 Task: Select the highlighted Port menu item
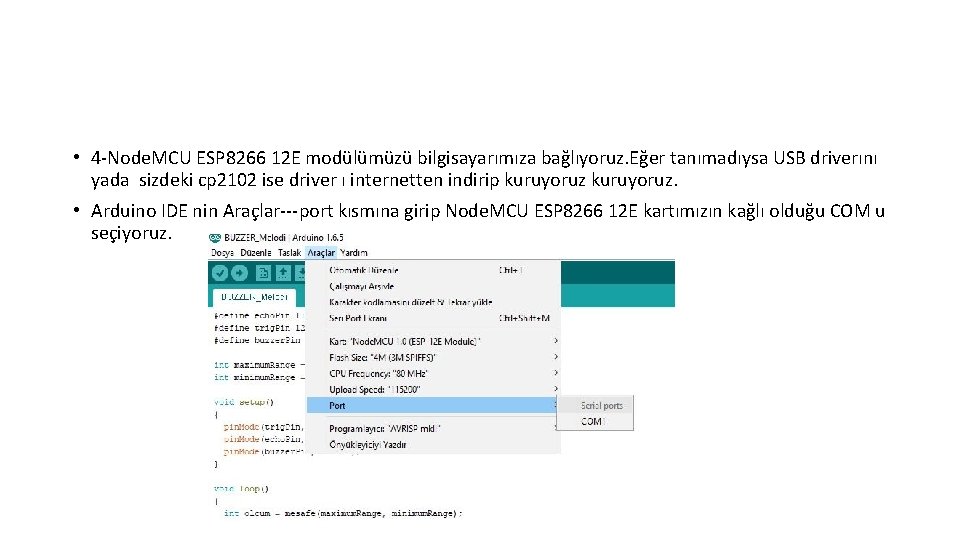point(432,405)
